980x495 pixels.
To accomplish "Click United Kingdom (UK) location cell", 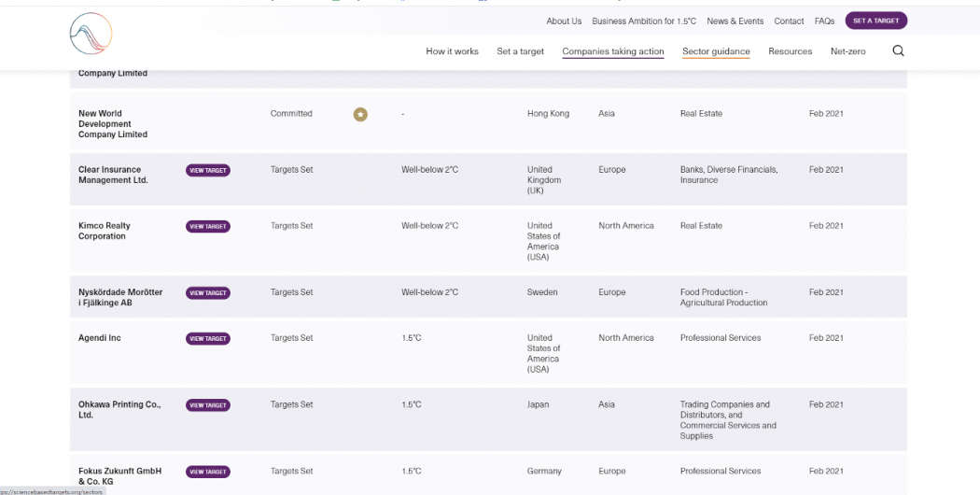I will click(x=544, y=180).
